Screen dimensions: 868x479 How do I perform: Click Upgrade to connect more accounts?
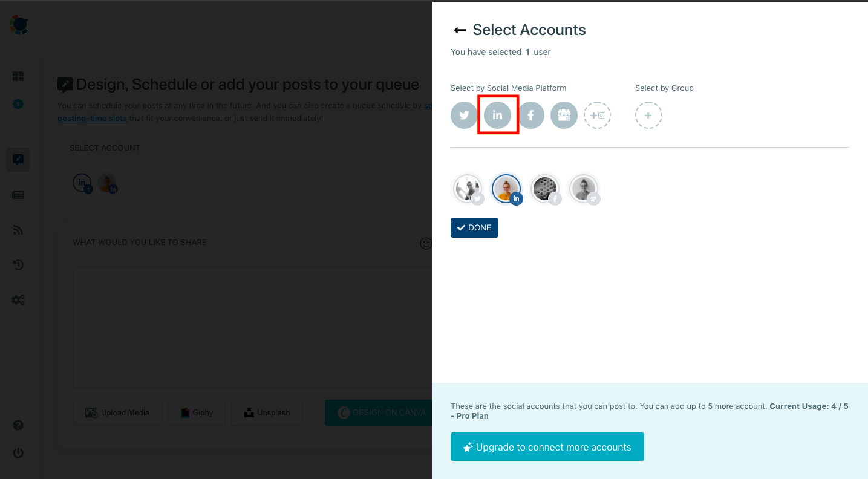click(547, 446)
